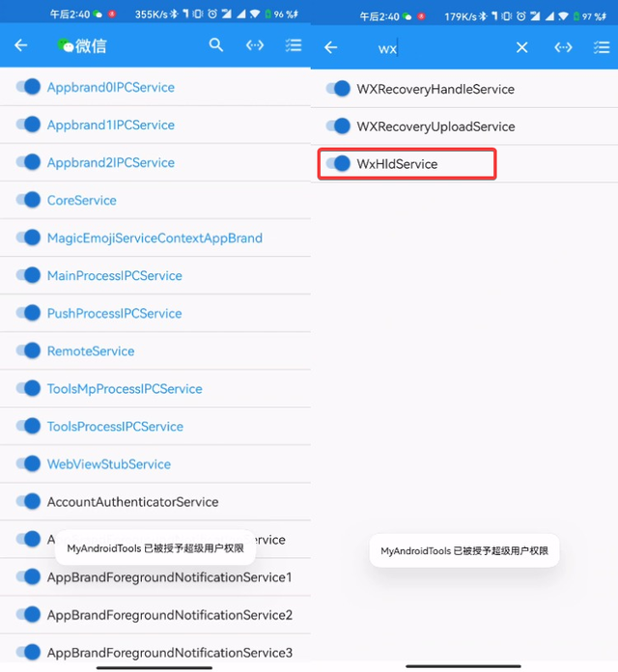The width and height of the screenshot is (618, 672).
Task: Switch off MainProcessIPCService
Action: [28, 275]
